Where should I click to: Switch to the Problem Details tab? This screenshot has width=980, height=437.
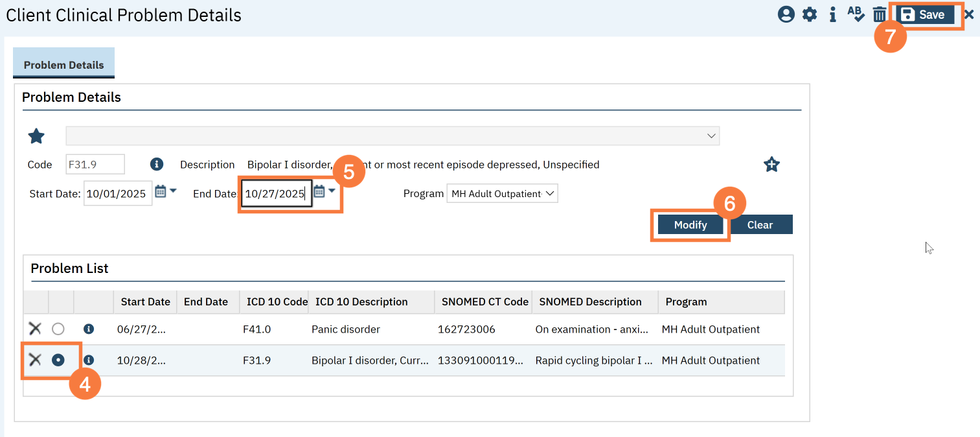pos(63,65)
